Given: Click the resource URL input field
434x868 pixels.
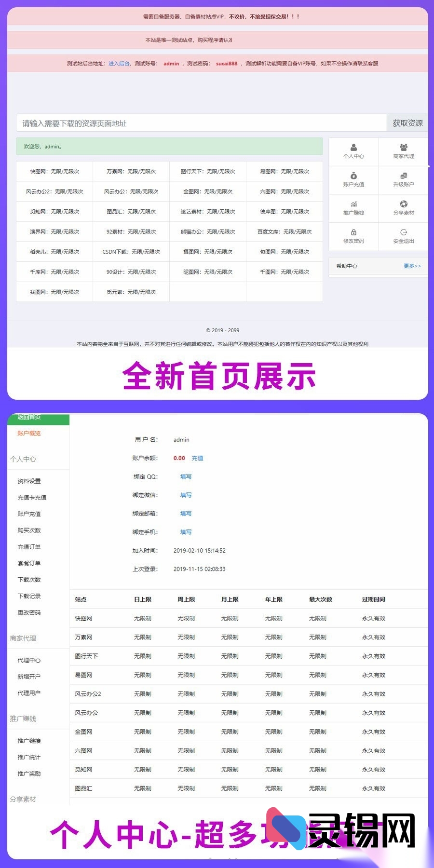Looking at the screenshot, I should pos(202,123).
